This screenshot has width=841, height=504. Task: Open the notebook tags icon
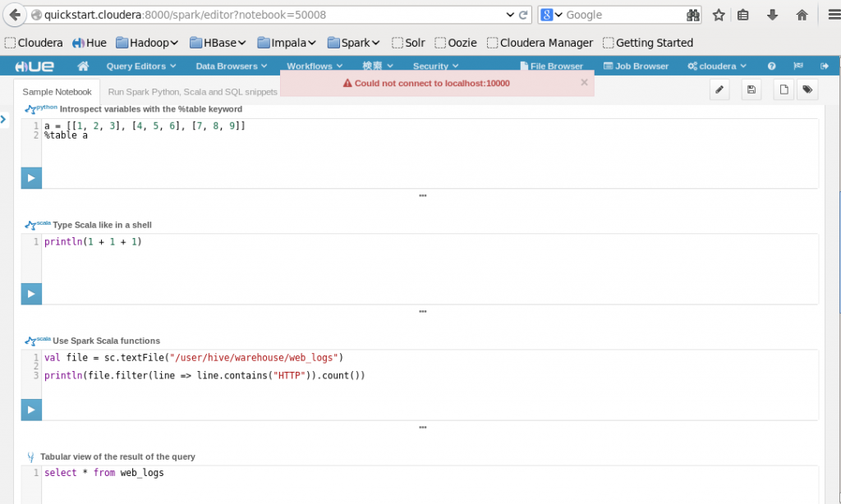click(807, 89)
